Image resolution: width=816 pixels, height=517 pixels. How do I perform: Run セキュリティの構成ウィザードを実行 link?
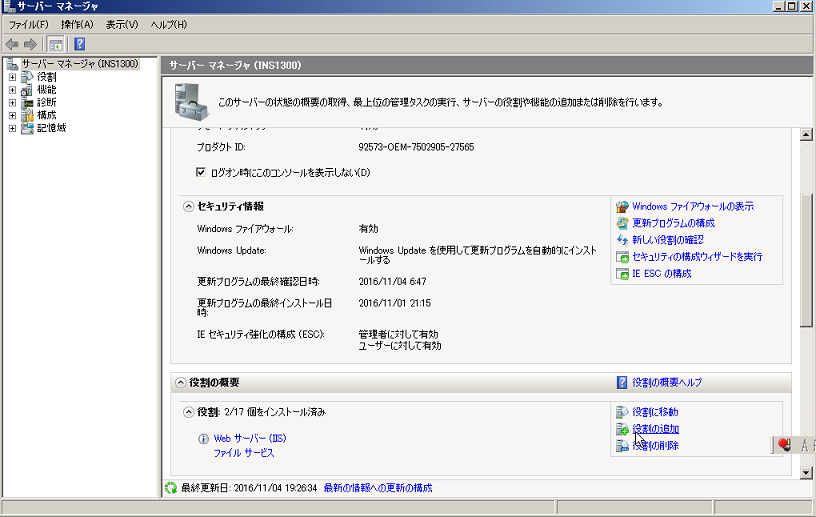point(697,257)
